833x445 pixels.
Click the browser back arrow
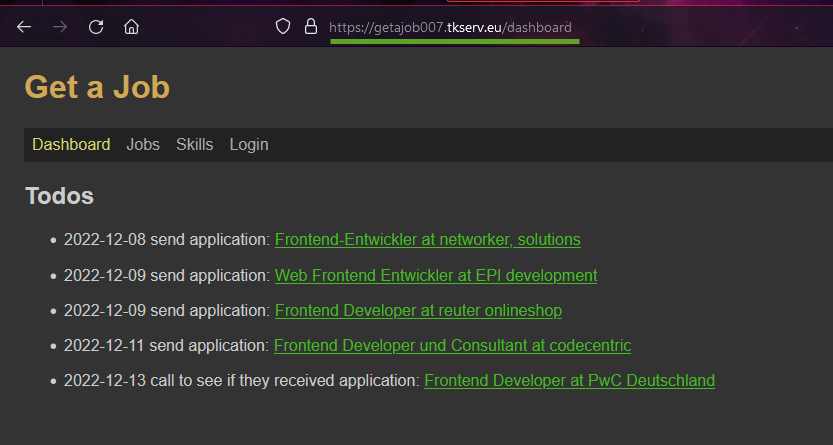tap(24, 27)
